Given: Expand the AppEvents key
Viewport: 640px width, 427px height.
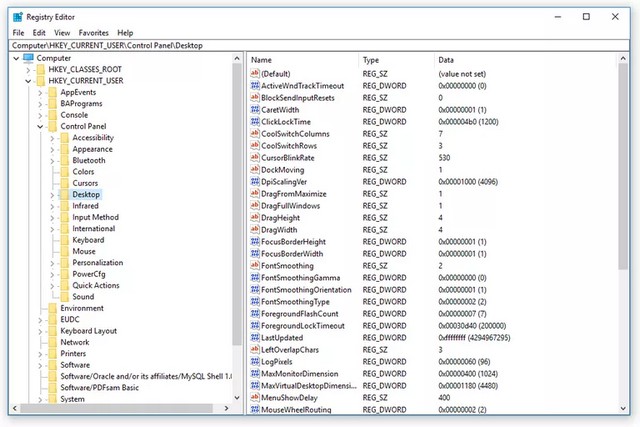Looking at the screenshot, I should (x=40, y=93).
